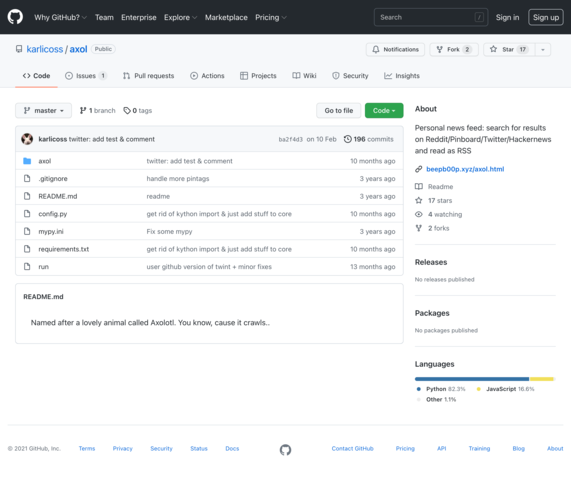Open the axol repository name link
571x480 pixels.
point(78,49)
